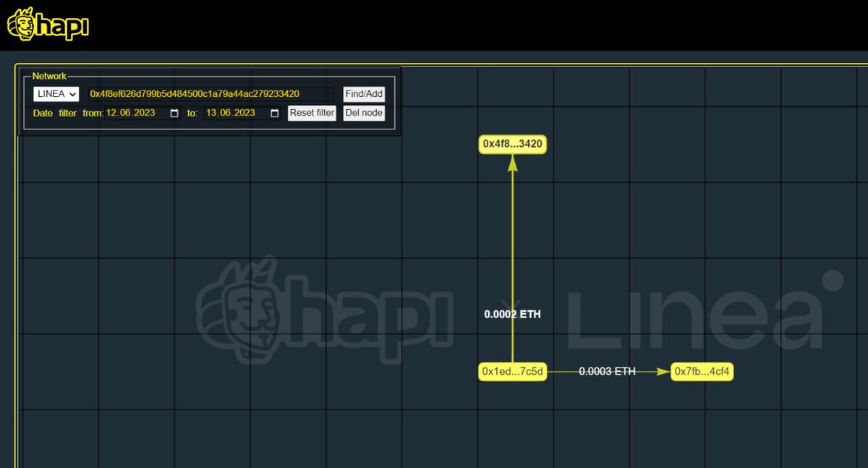Click the 0.0003 ETH transaction label
Viewport: 868px width, 468px height.
click(x=607, y=372)
